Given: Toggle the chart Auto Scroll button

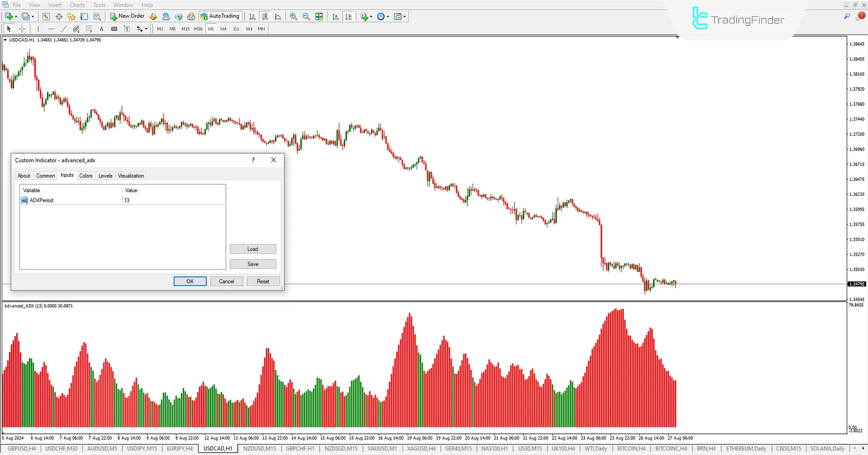Looking at the screenshot, I should (x=335, y=16).
